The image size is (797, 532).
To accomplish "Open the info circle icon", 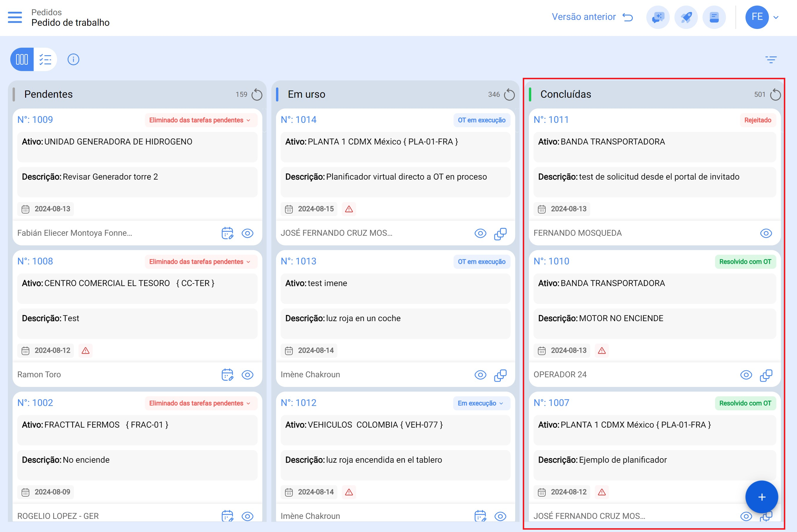I will 73,59.
